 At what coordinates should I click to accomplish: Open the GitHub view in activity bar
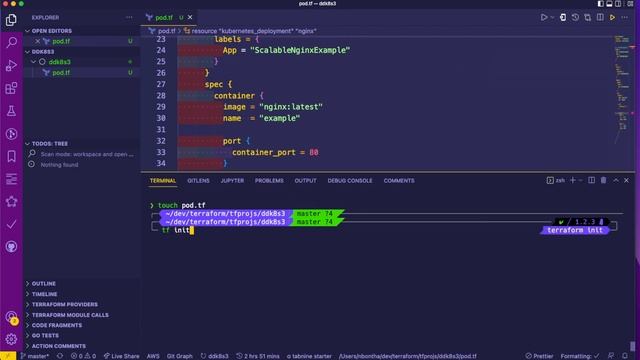pos(11,247)
